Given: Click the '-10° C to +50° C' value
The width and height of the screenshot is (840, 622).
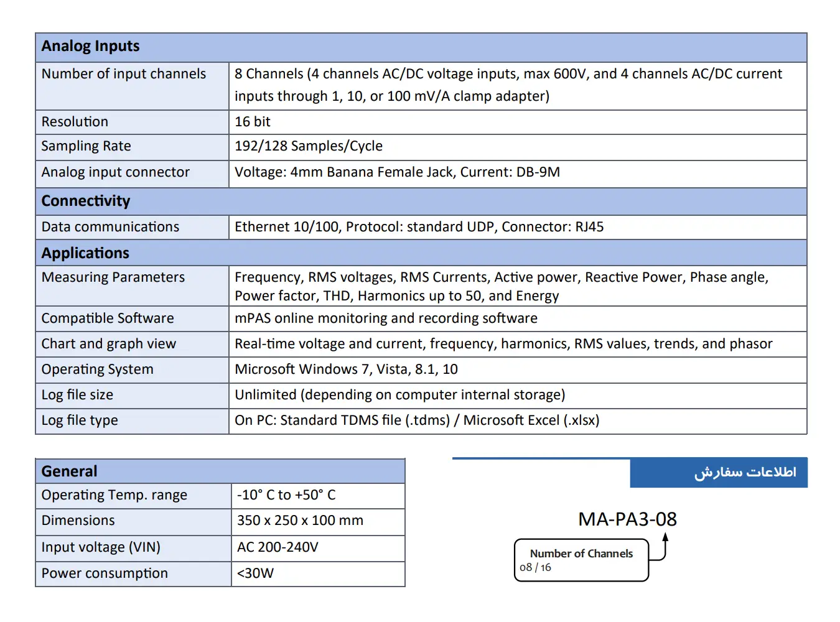Looking at the screenshot, I should tap(286, 495).
